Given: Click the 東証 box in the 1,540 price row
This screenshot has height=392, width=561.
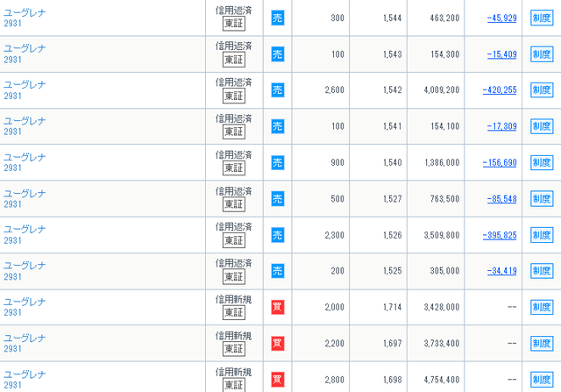Looking at the screenshot, I should tap(234, 167).
